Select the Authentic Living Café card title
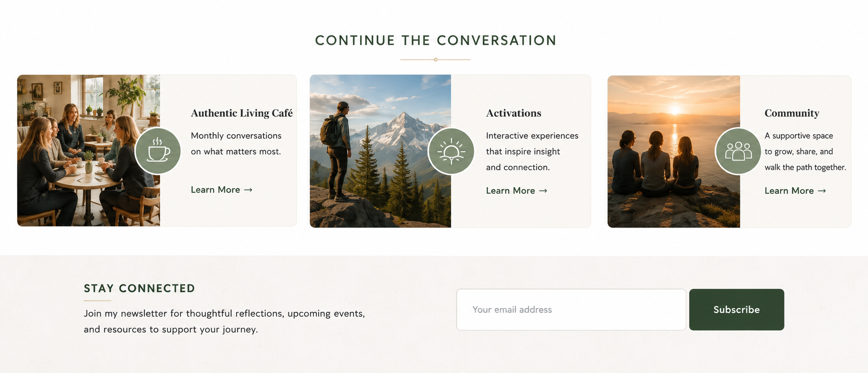 point(242,113)
